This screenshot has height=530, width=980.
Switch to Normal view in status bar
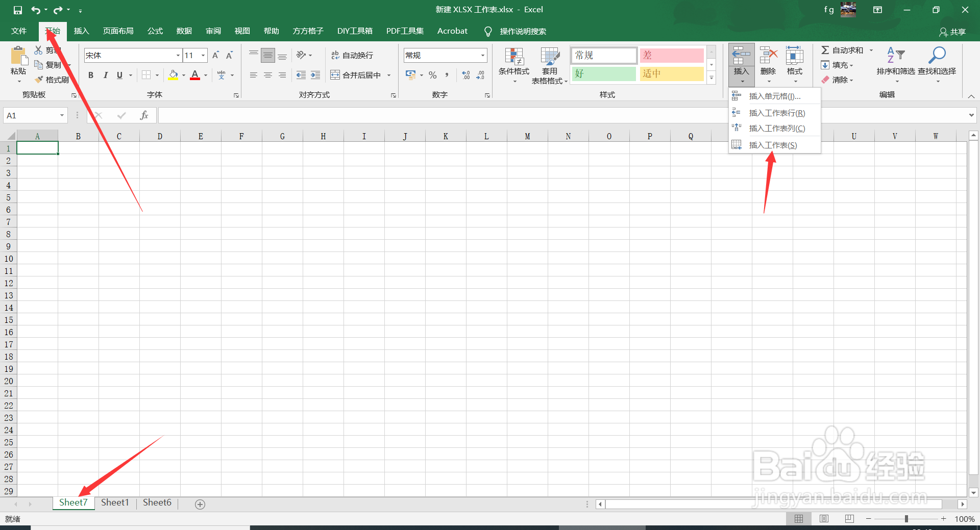799,518
